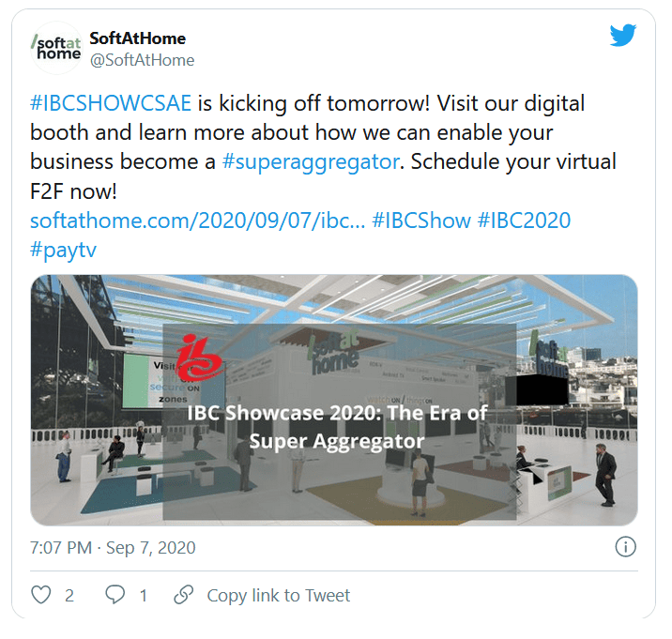672x639 pixels.
Task: Open the #superaggregator hashtag
Action: [x=311, y=162]
